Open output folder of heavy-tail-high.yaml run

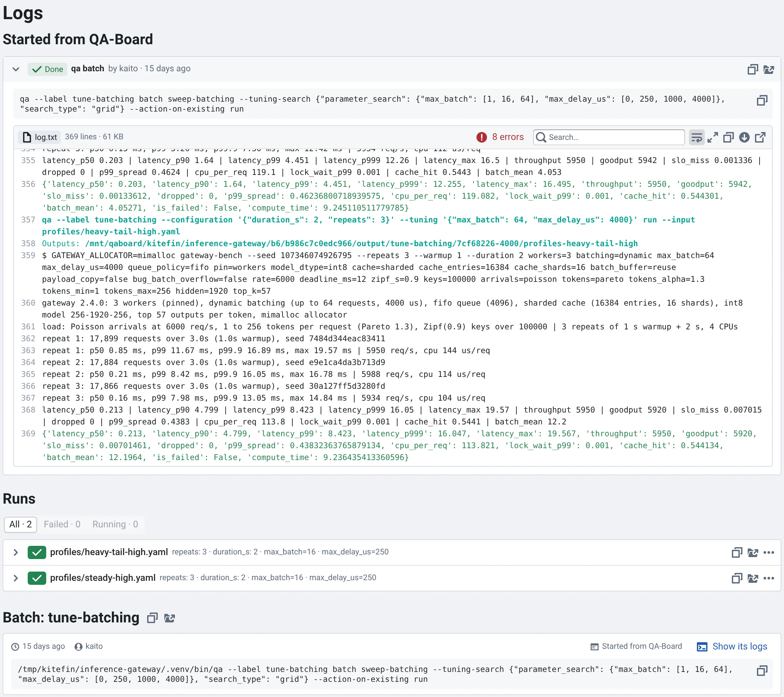[x=753, y=552]
